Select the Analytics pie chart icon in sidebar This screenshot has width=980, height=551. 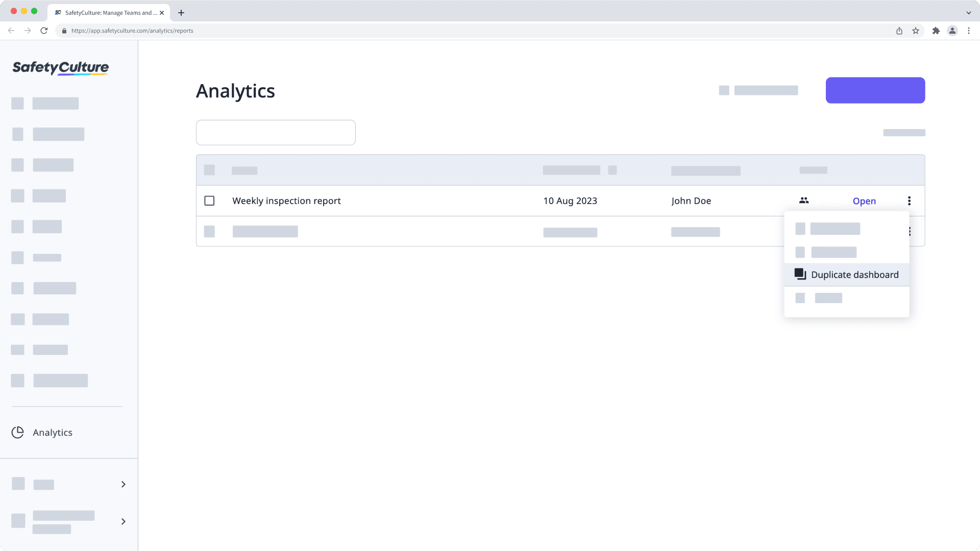click(18, 432)
